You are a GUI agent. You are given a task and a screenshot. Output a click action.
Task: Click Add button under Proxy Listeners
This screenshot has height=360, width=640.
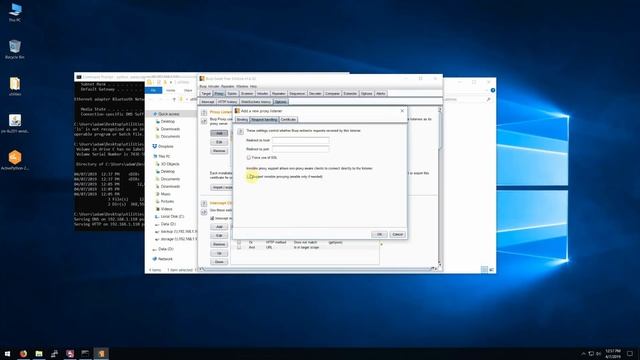pyautogui.click(x=219, y=133)
